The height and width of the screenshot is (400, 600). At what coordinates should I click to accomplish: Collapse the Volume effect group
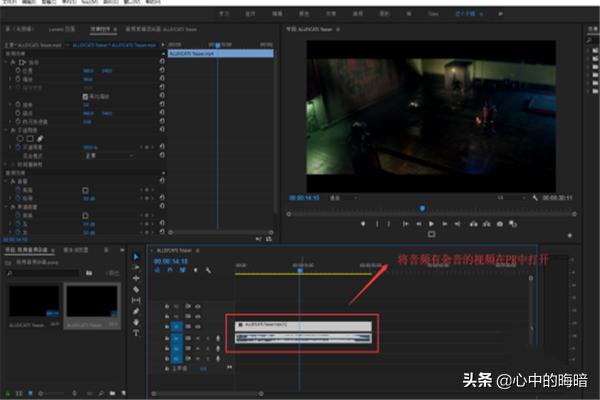click(x=6, y=181)
